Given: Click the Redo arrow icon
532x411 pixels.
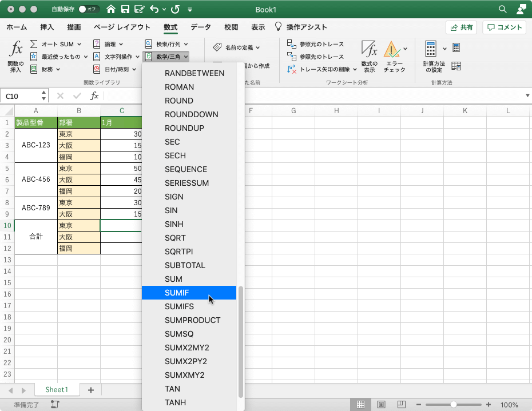Looking at the screenshot, I should 176,9.
